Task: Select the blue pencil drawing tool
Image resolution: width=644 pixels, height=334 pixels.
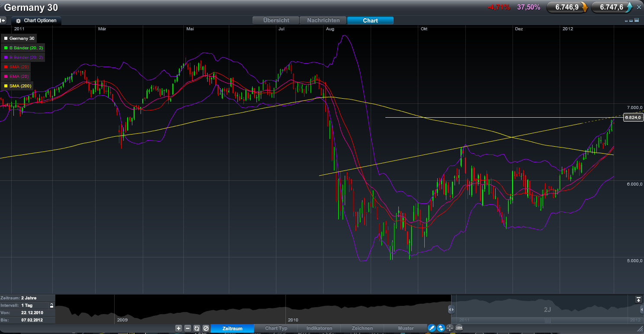Action: (x=432, y=328)
